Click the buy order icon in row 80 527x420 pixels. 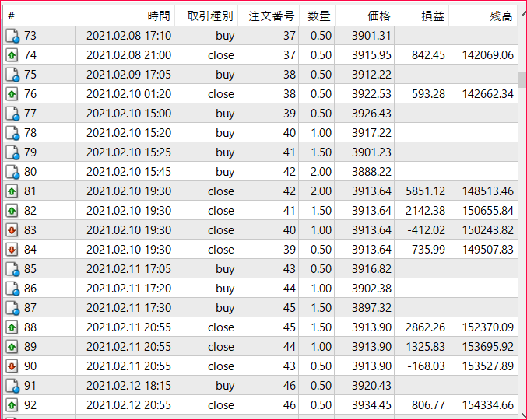pyautogui.click(x=12, y=172)
